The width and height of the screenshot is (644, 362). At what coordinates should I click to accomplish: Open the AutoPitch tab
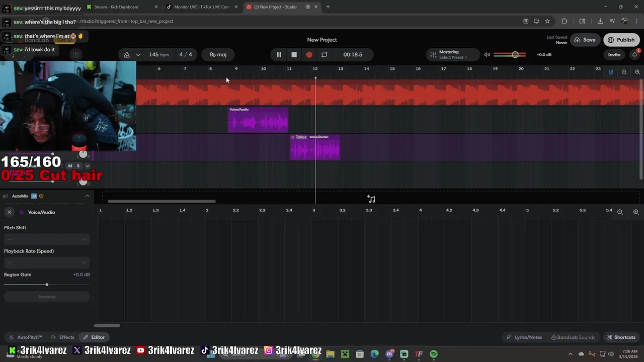click(25, 337)
